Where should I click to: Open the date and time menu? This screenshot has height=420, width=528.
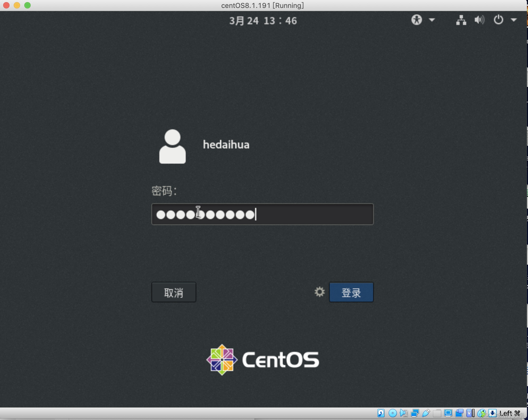pyautogui.click(x=263, y=21)
